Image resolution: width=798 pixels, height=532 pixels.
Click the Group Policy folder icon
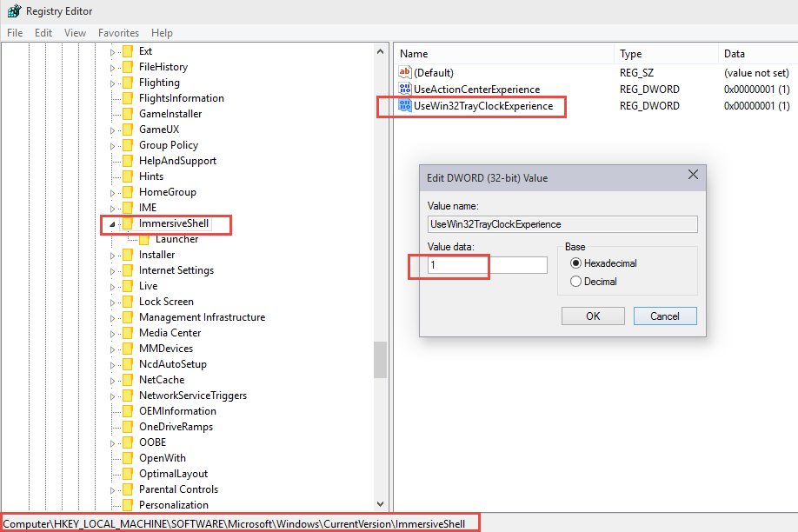click(x=128, y=145)
